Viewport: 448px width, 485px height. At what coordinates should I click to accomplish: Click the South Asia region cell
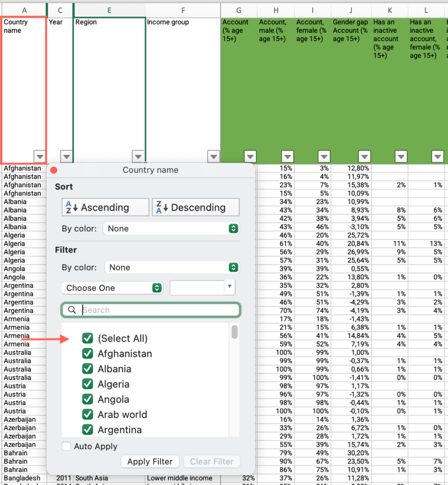click(109, 478)
